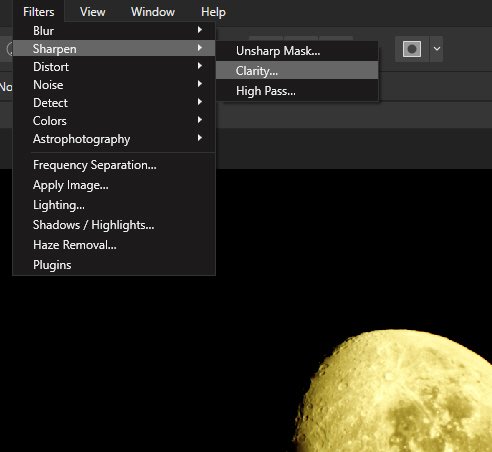
Task: Expand the Detect submenu
Action: coord(114,103)
